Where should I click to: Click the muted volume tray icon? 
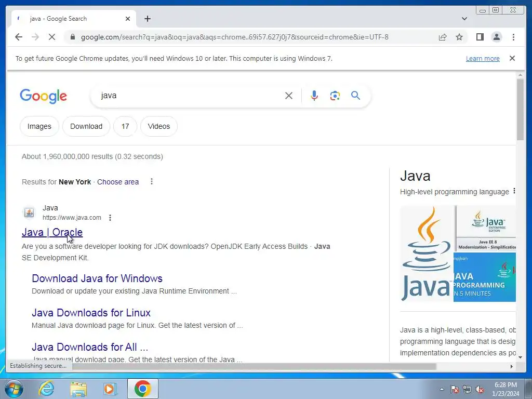click(x=480, y=389)
